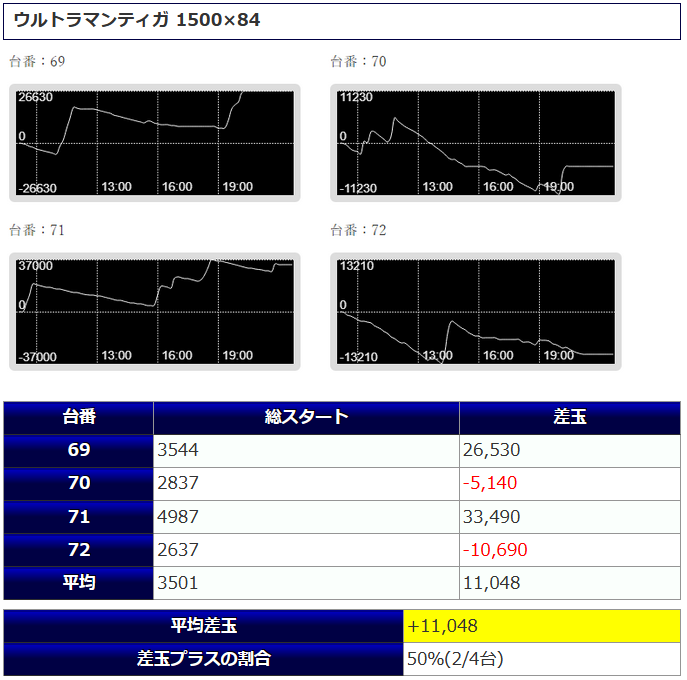This screenshot has height=680, width=687.
Task: Click the 台番：71 label above graph
Action: click(37, 230)
